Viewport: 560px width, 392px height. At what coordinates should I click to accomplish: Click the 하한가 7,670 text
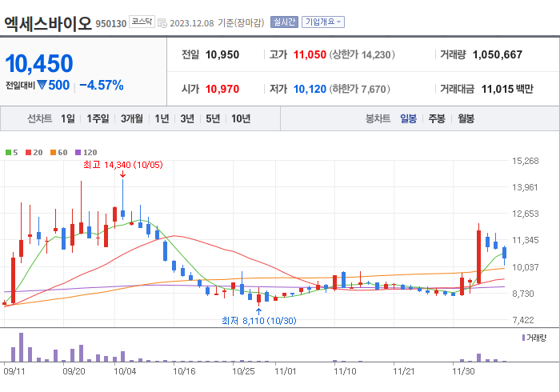360,89
